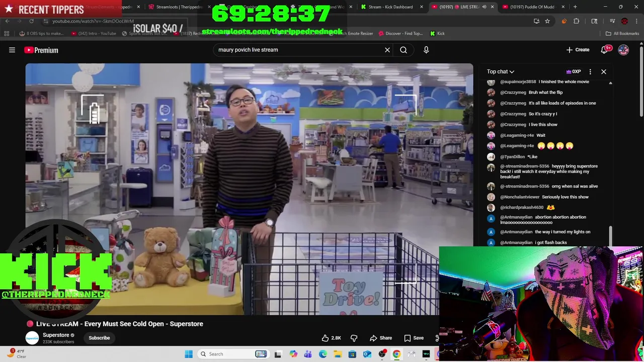Open Chrome media controls icon

pos(612,21)
